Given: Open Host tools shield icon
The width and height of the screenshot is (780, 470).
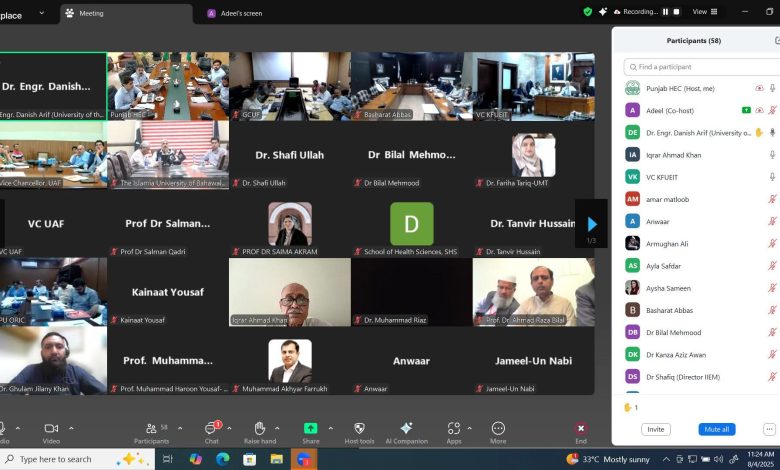Looking at the screenshot, I should click(359, 428).
